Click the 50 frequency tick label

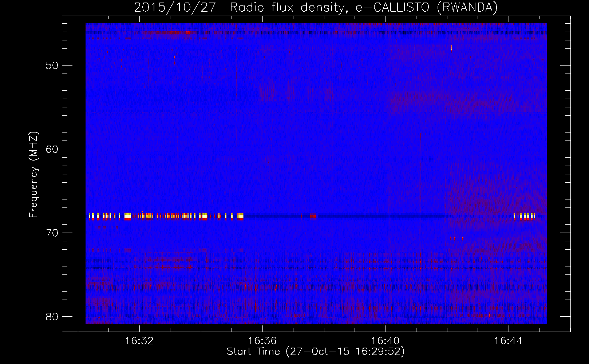(x=52, y=66)
